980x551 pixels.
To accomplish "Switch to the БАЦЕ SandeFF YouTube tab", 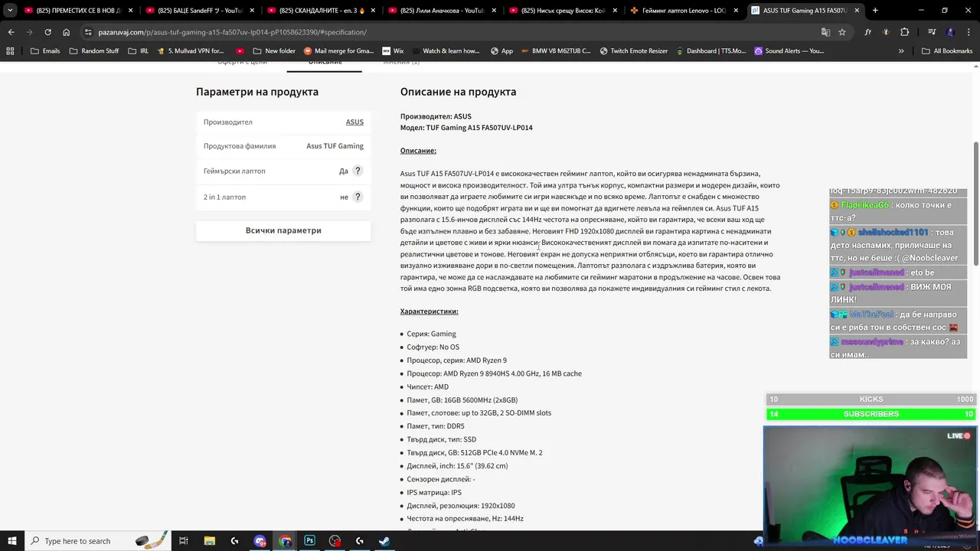I will tap(199, 10).
